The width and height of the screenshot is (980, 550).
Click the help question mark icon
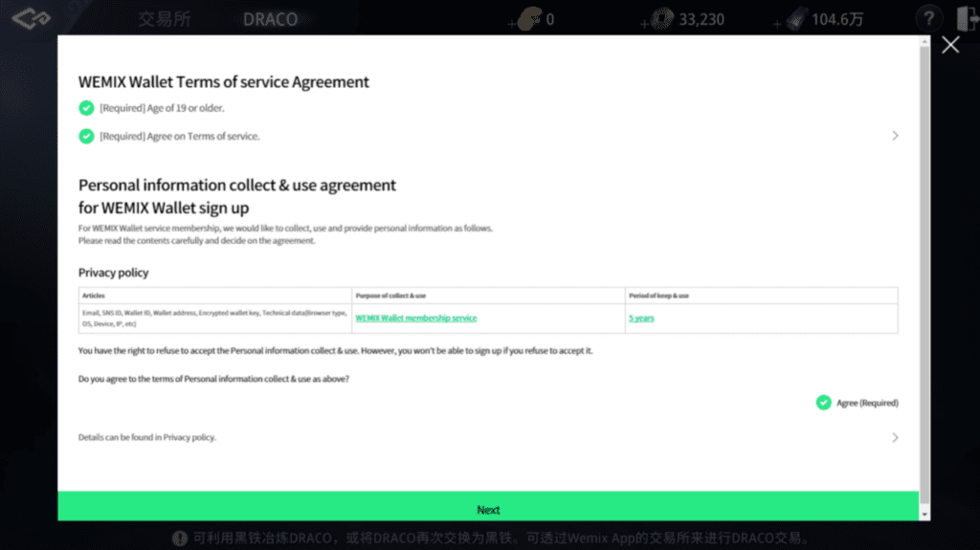tap(927, 18)
